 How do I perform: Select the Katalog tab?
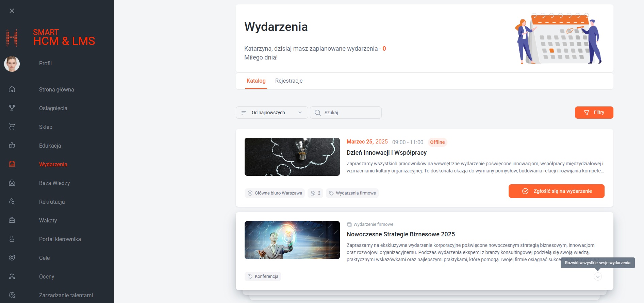(256, 81)
